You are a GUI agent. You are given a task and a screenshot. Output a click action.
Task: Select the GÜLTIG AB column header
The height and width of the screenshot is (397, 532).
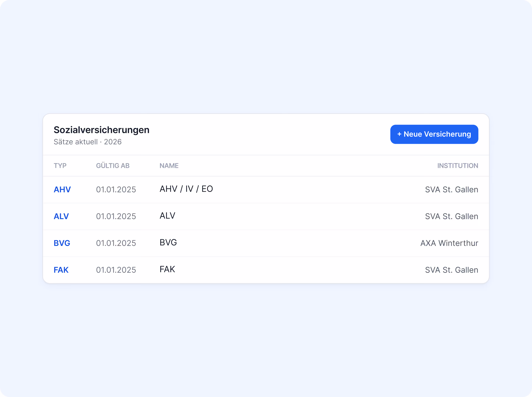[113, 166]
